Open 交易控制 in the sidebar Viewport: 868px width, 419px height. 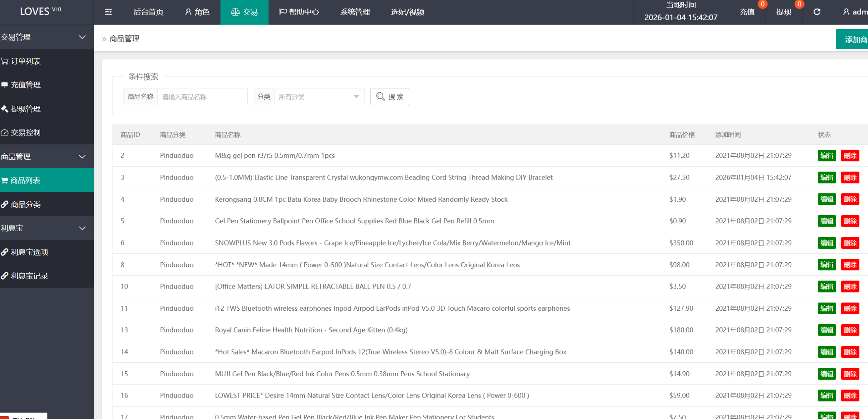[x=25, y=133]
